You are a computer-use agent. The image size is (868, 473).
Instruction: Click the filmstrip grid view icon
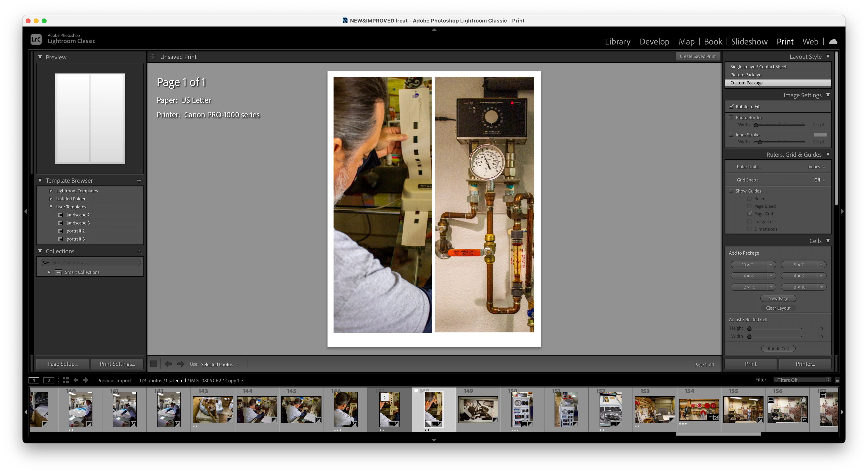pos(66,380)
